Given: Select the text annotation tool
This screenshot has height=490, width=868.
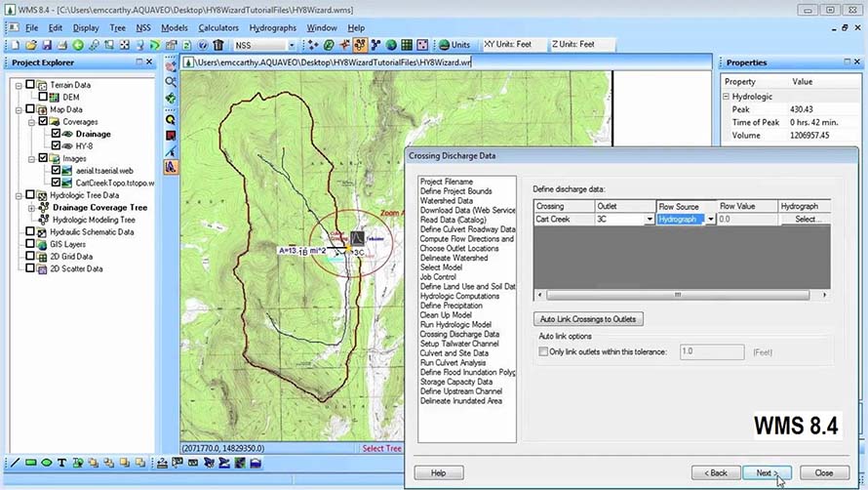Looking at the screenshot, I should 62,463.
